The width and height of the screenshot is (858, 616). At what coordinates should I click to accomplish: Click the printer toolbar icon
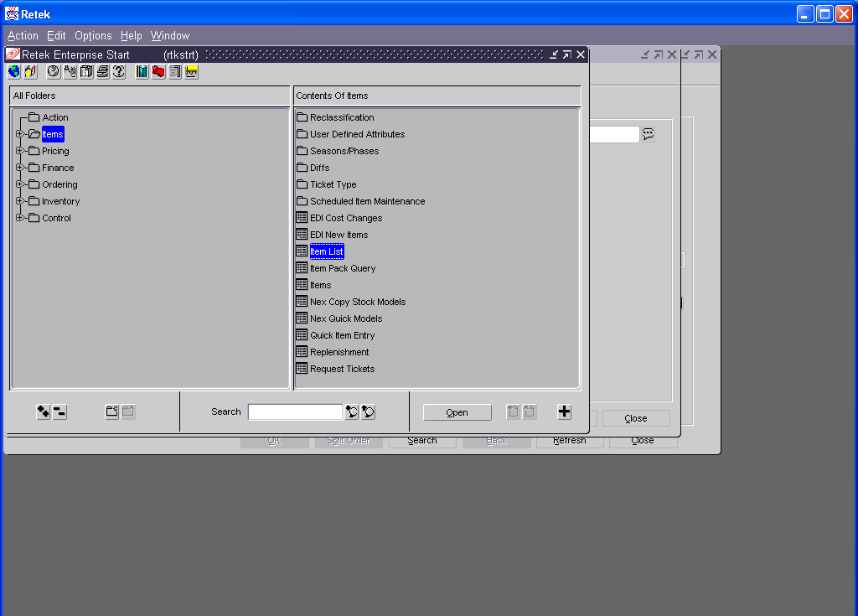[x=103, y=72]
